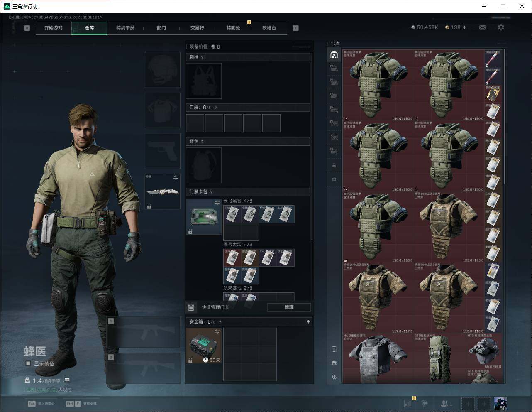Screen dimensions: 532x412
Task: Show help for 背包 slot
Action: 203,142
